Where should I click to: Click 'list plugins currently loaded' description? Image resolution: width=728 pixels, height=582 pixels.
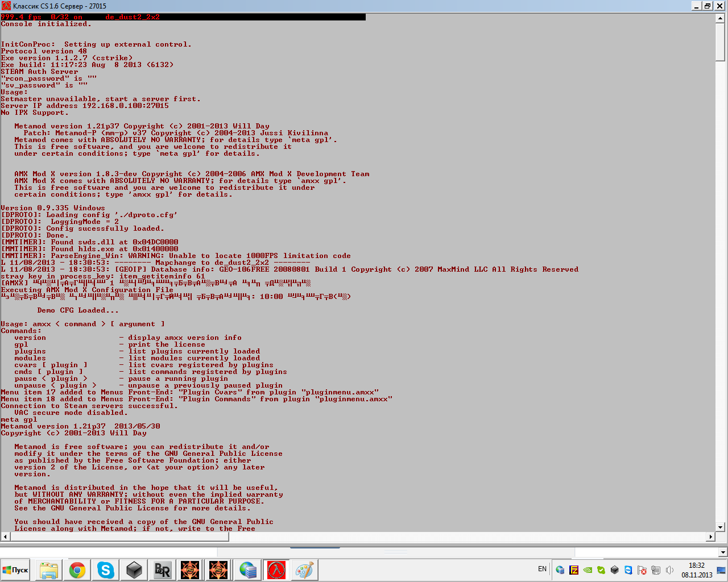coord(194,351)
